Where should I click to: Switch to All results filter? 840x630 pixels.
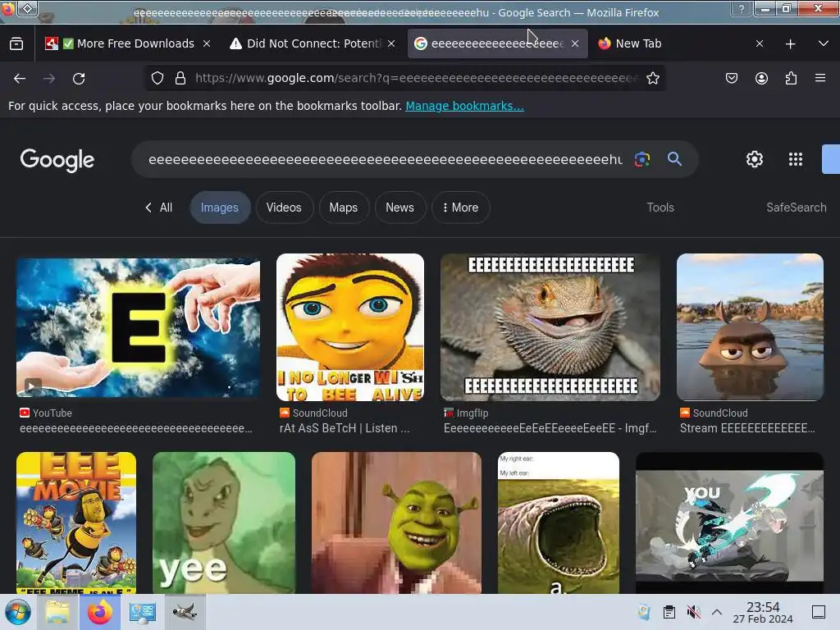click(x=158, y=208)
